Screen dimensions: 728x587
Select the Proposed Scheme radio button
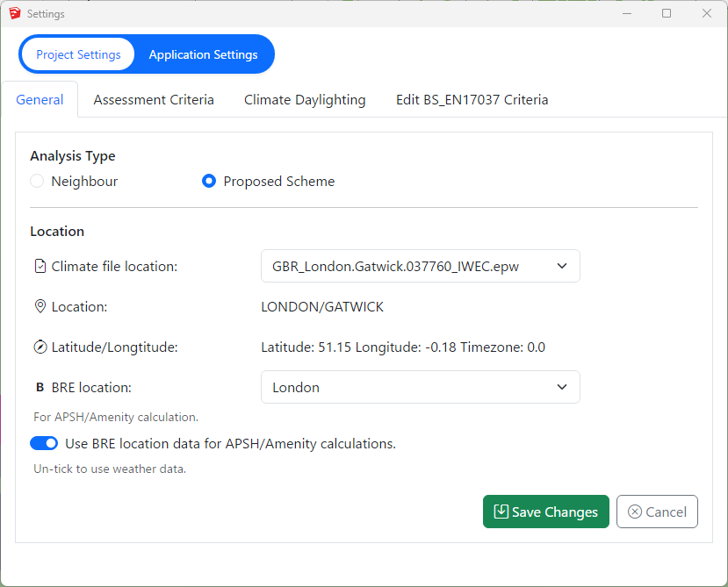tap(209, 181)
